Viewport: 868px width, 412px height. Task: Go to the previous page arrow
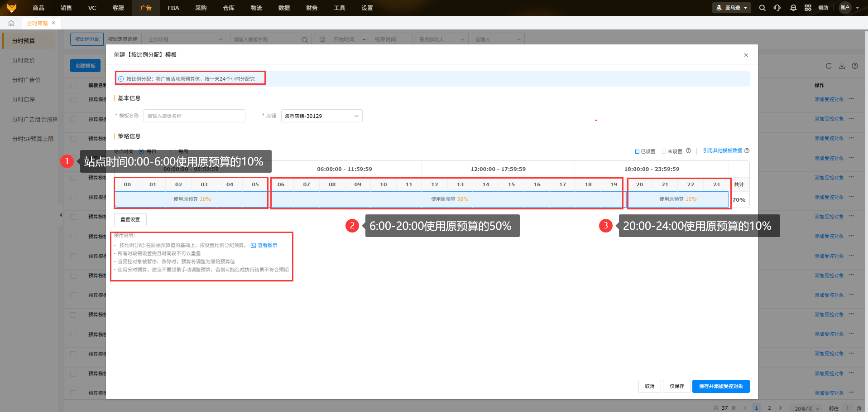coord(745,408)
